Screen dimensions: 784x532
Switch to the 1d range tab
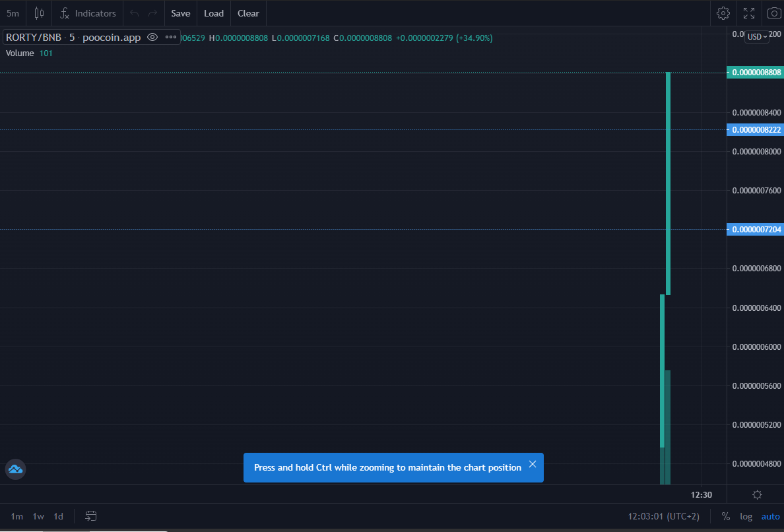(57, 516)
